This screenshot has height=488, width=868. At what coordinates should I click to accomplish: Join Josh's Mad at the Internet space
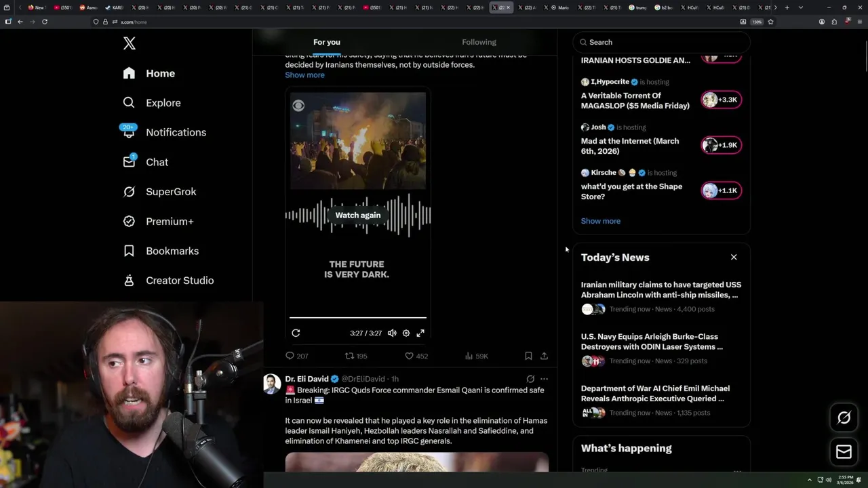(x=722, y=145)
